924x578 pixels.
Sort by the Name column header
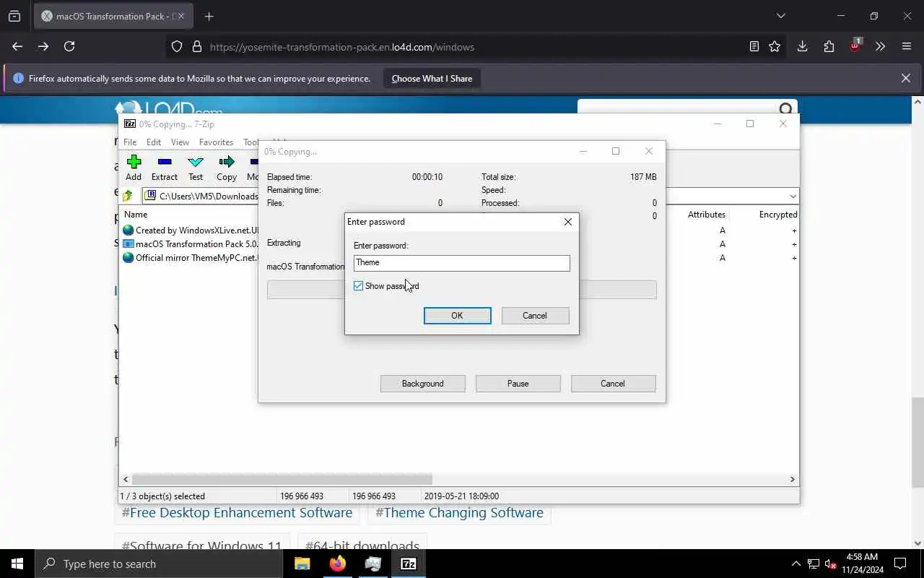tap(136, 215)
